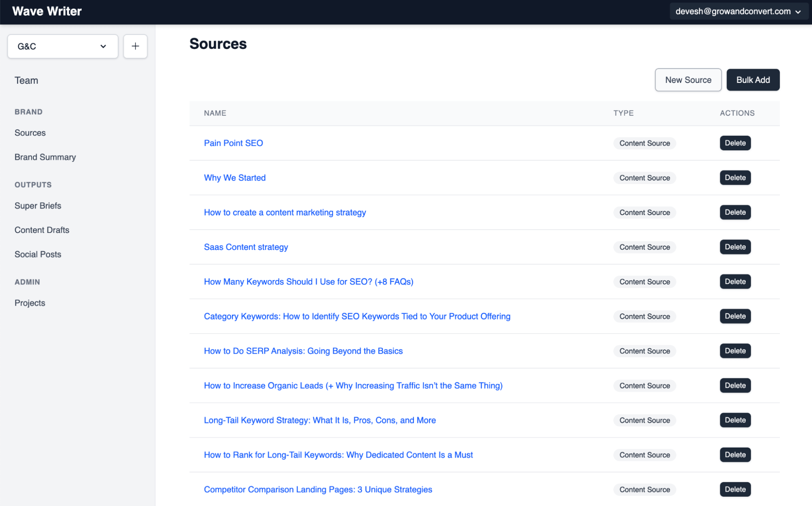
Task: Click the New Source button
Action: click(x=688, y=80)
